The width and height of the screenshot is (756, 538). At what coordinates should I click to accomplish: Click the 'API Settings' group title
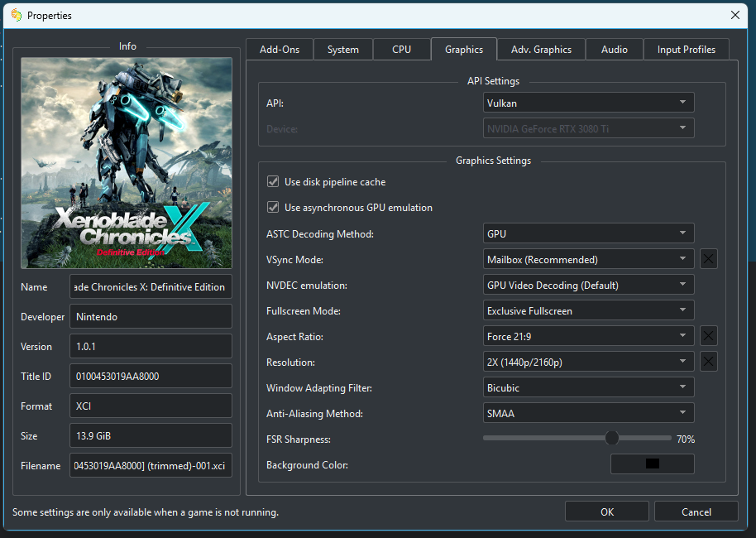tap(493, 81)
